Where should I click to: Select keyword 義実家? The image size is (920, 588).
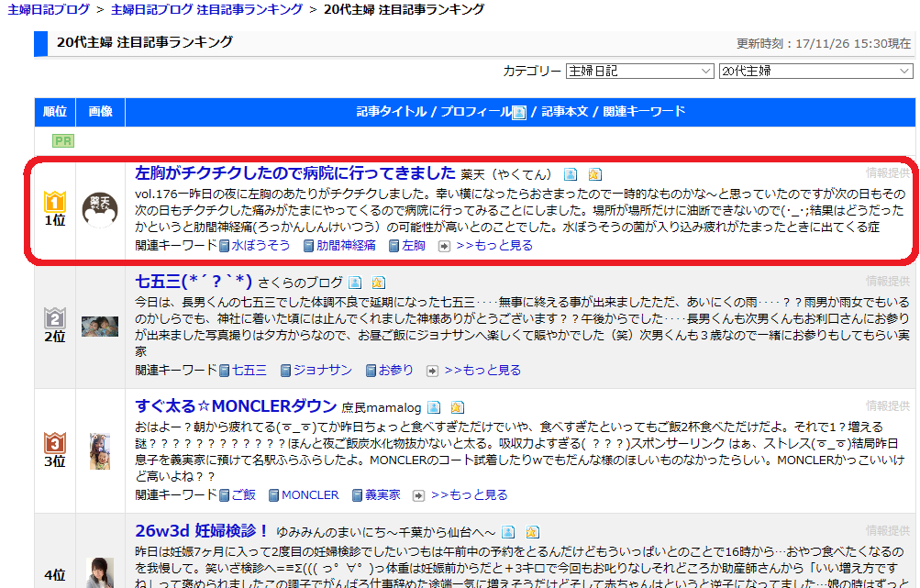click(x=382, y=494)
